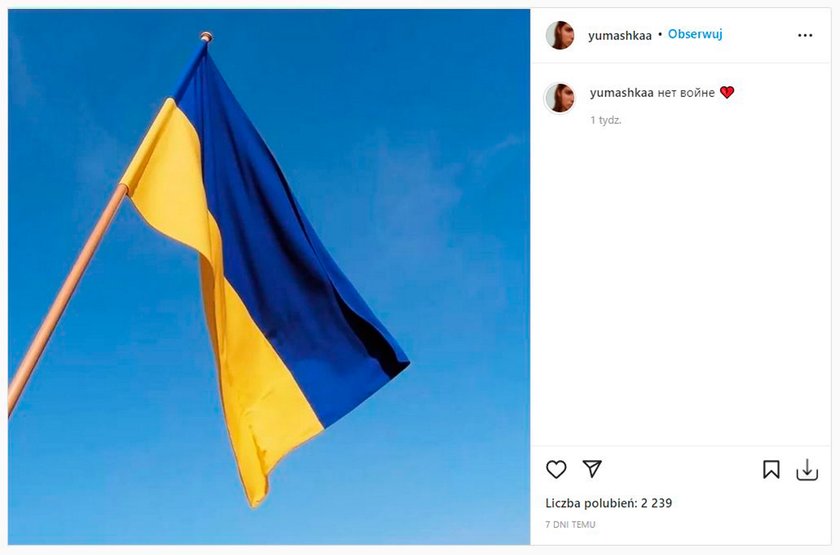View the list of 2 239 likes
Image resolution: width=840 pixels, height=555 pixels.
(609, 503)
